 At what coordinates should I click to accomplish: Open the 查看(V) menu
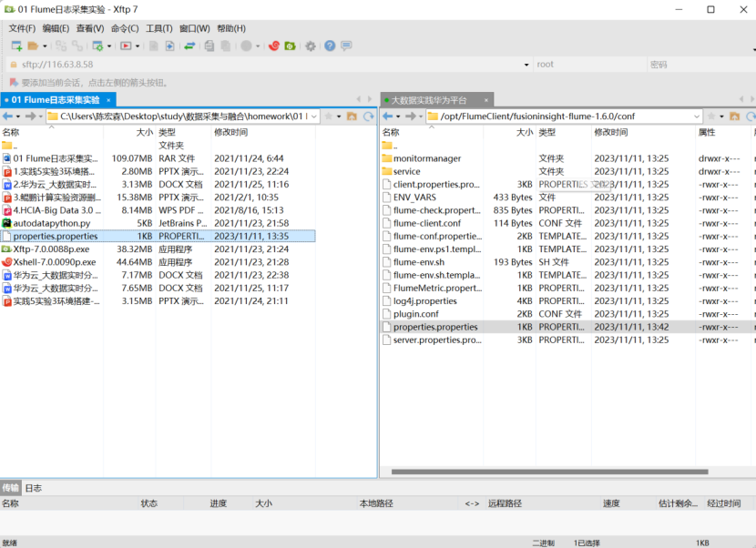pos(90,28)
